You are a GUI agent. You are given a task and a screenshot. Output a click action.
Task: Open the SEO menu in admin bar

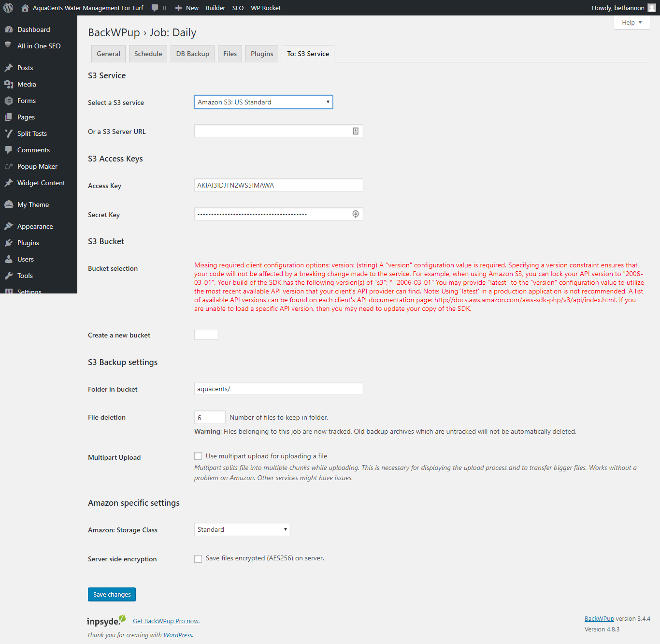[x=238, y=8]
